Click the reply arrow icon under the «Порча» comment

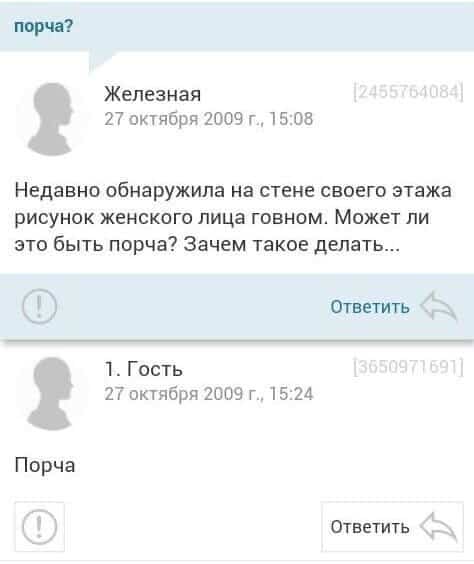[x=439, y=527]
